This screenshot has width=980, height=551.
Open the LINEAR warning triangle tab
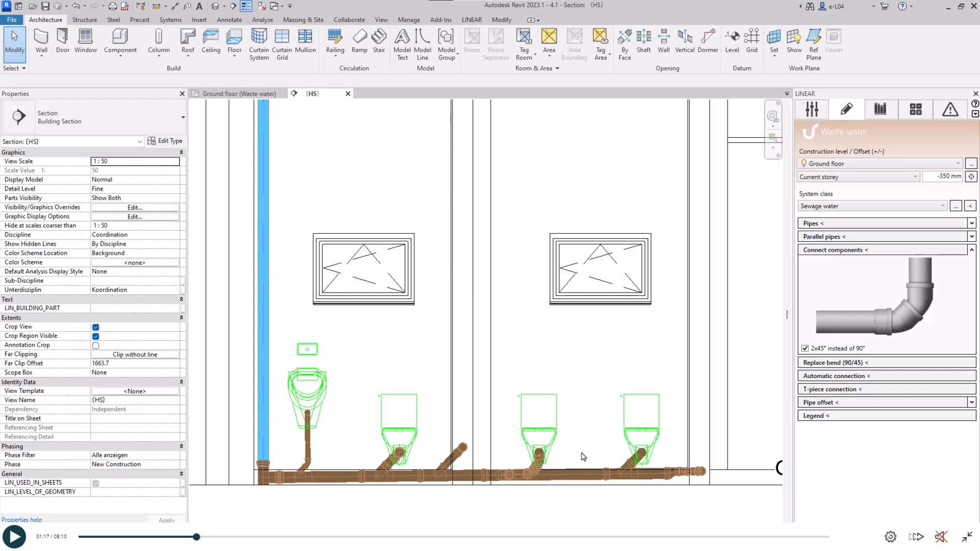(950, 110)
